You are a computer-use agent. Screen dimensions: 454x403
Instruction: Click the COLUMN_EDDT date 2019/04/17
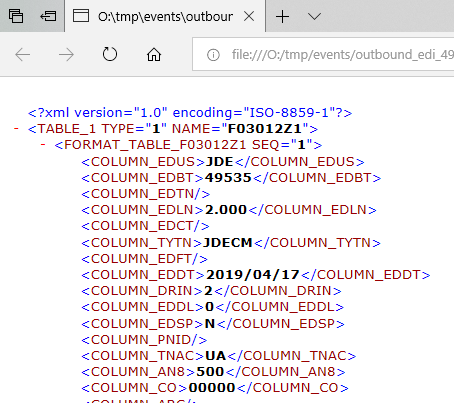click(x=253, y=275)
